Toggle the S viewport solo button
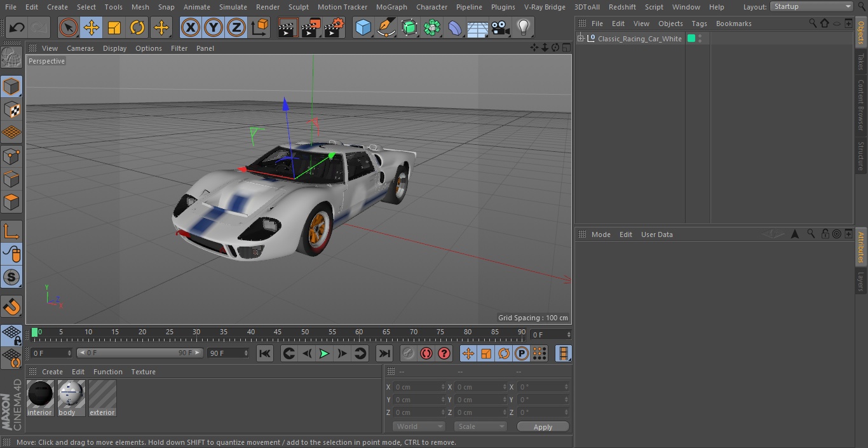Viewport: 868px width, 448px height. click(x=11, y=278)
